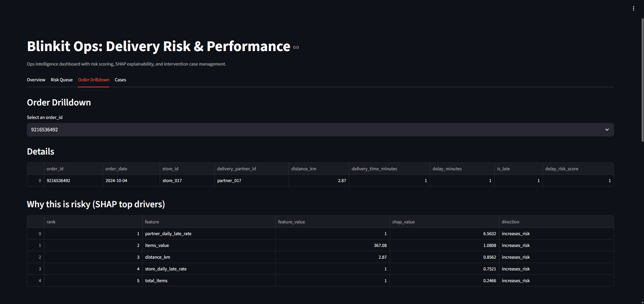Go to the Cases tab
This screenshot has width=644, height=304.
[x=120, y=80]
